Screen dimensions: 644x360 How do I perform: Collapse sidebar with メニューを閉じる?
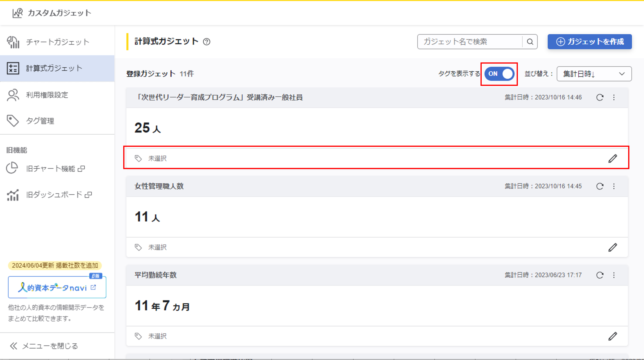44,346
